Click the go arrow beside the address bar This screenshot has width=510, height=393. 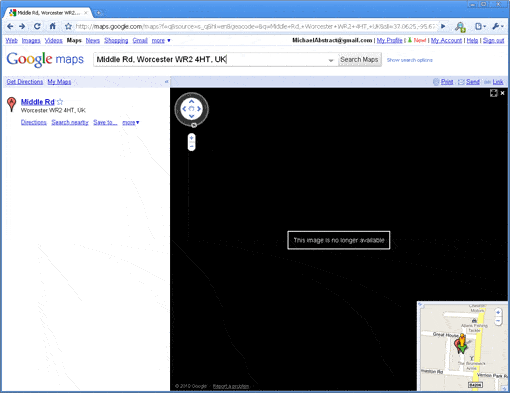443,26
